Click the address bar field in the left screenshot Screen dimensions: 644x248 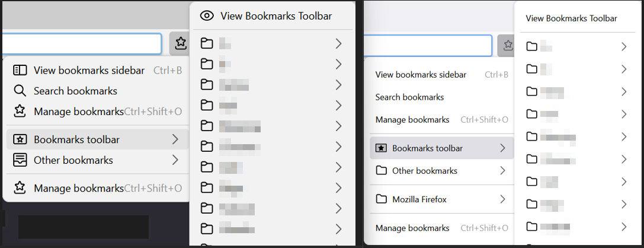(x=81, y=43)
